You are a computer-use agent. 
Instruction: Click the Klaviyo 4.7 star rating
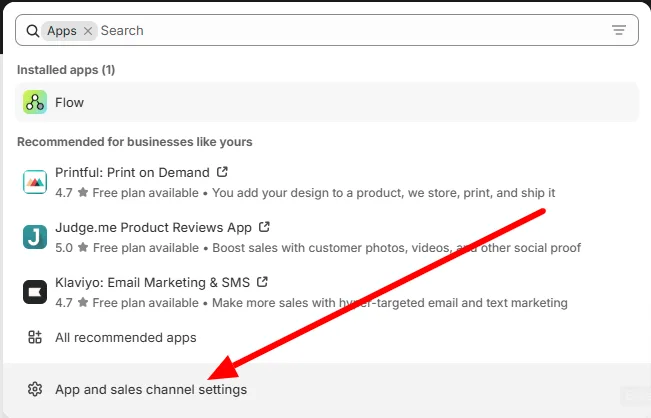[x=71, y=303]
